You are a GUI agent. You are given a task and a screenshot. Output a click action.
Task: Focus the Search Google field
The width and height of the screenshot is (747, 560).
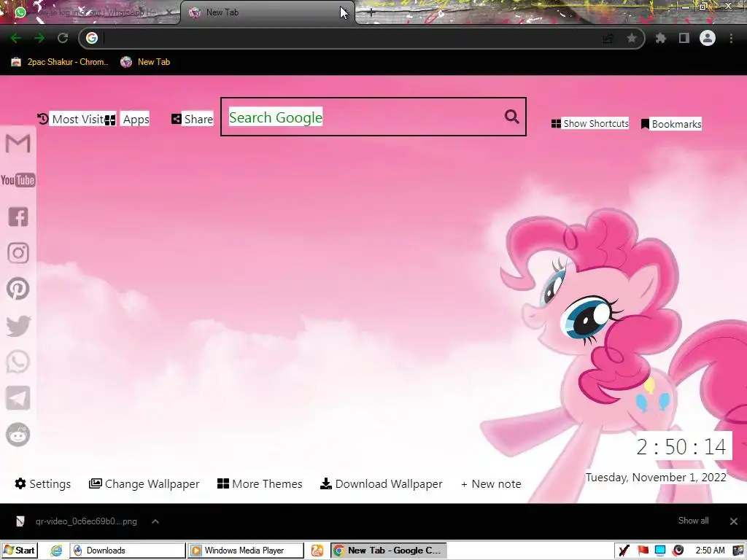coord(373,117)
